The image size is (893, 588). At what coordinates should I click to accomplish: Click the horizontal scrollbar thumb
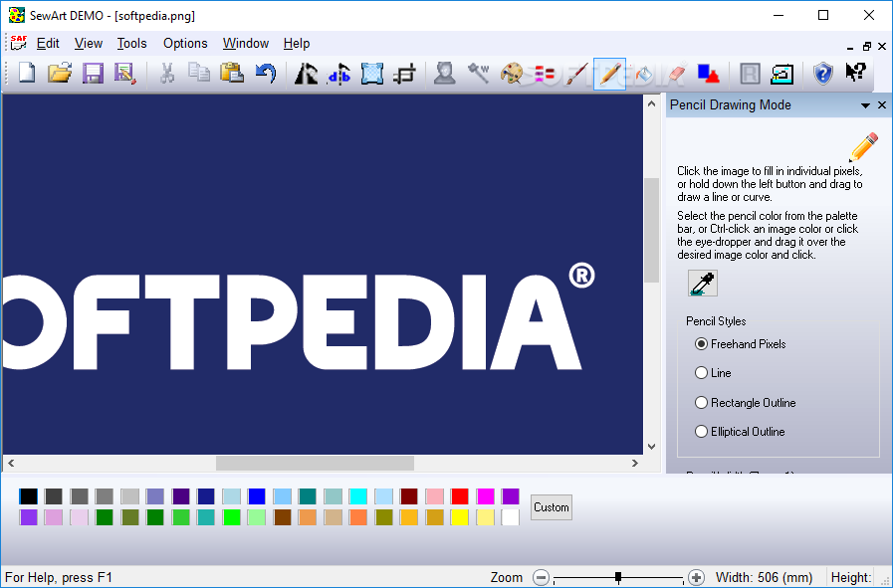[x=315, y=464]
